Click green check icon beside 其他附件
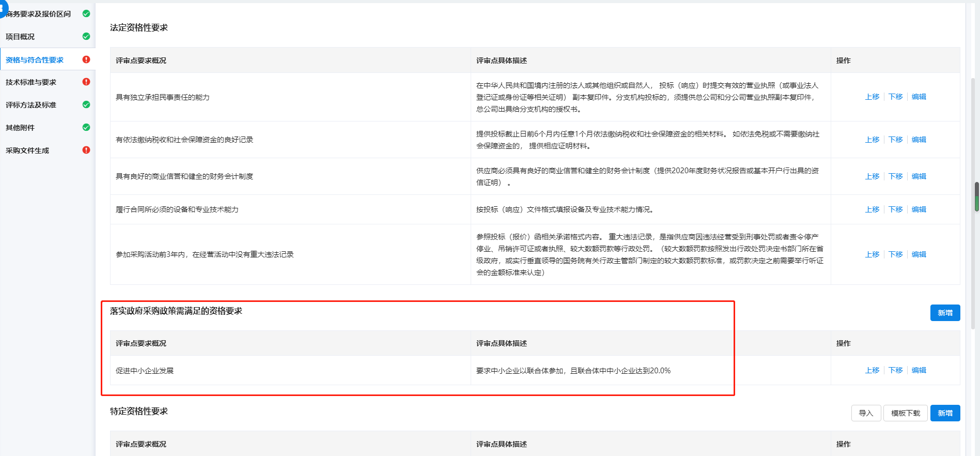Screen dimensions: 980x456 (x=86, y=127)
